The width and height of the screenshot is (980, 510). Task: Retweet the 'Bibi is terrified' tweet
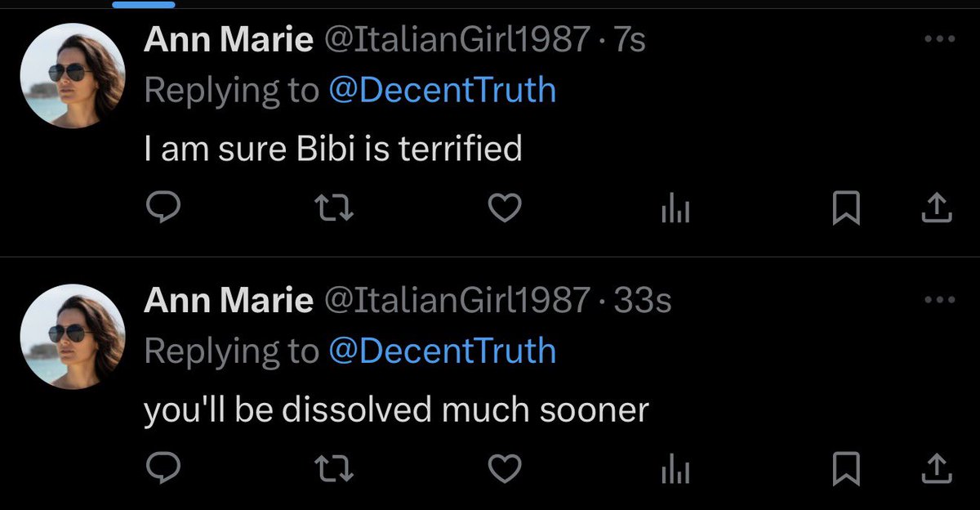(x=333, y=210)
